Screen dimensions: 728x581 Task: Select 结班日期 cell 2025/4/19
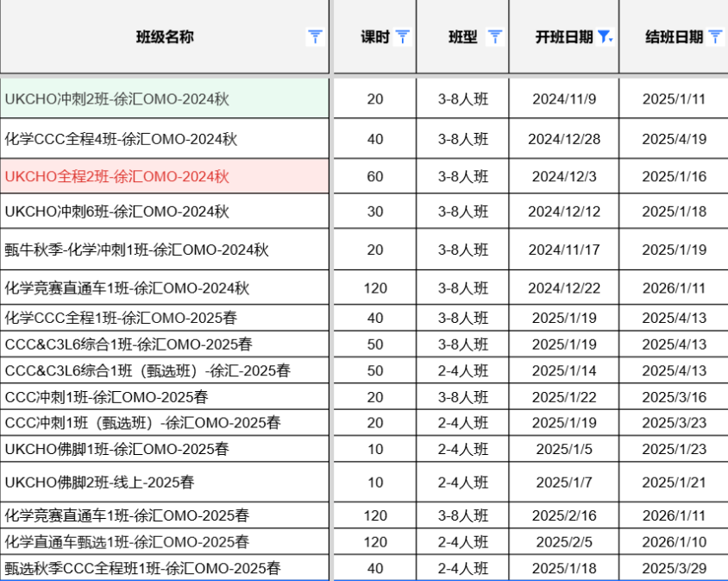(x=674, y=138)
